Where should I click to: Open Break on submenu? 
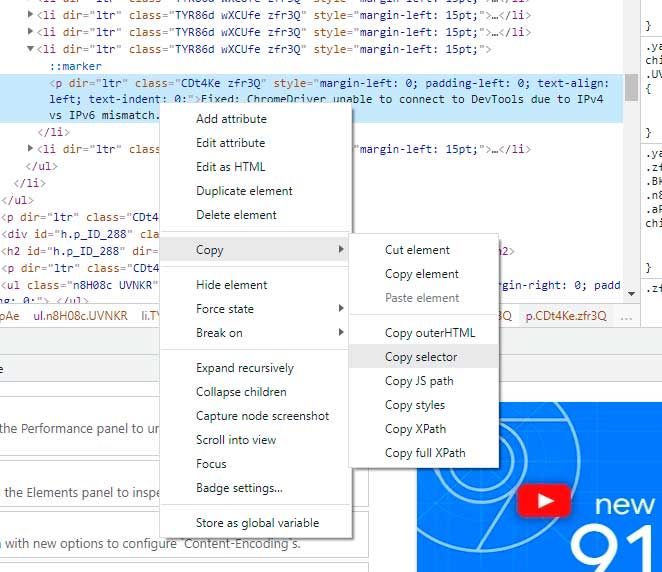256,333
